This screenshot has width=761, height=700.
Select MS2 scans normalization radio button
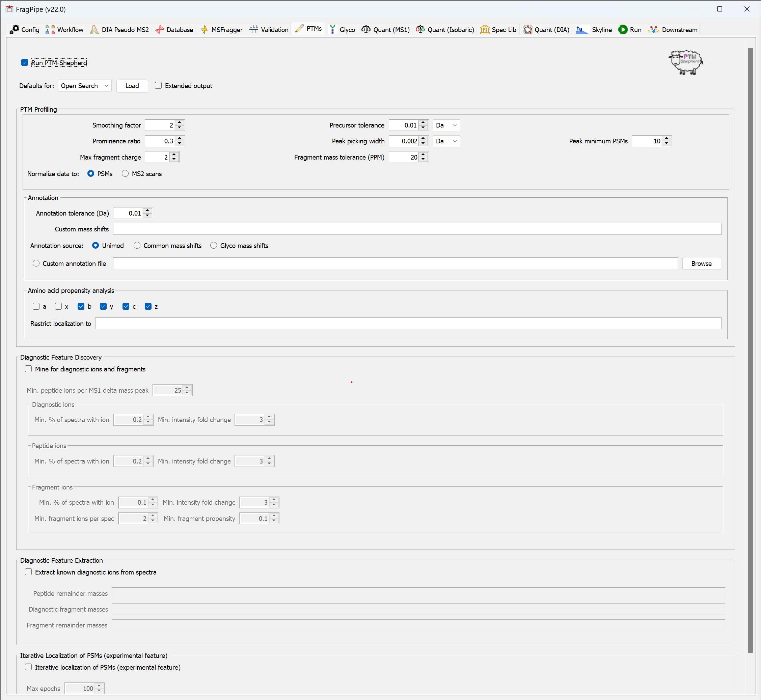[x=125, y=173]
